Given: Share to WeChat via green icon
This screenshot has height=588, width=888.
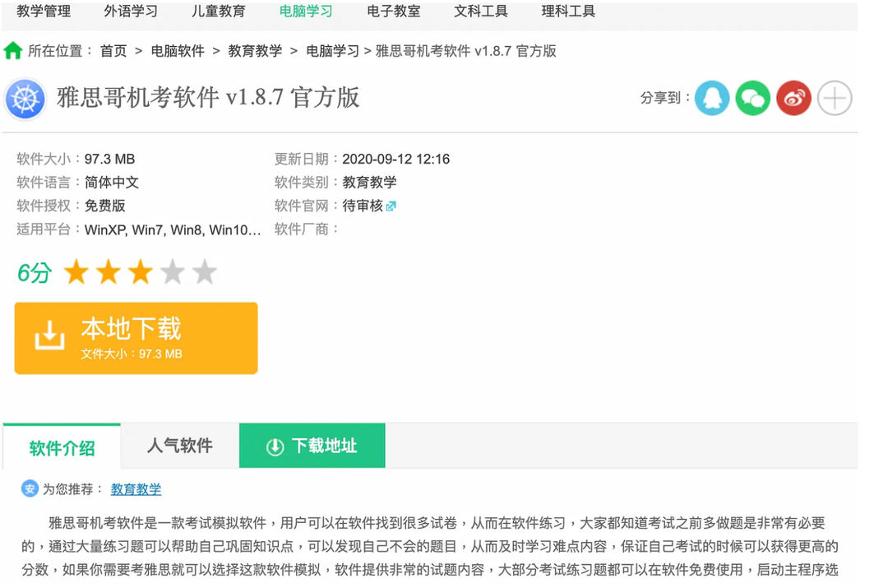Looking at the screenshot, I should [752, 98].
